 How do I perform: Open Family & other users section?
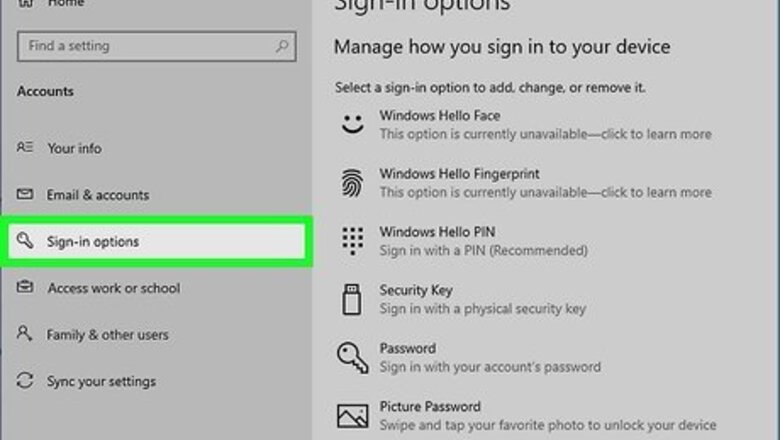(107, 335)
